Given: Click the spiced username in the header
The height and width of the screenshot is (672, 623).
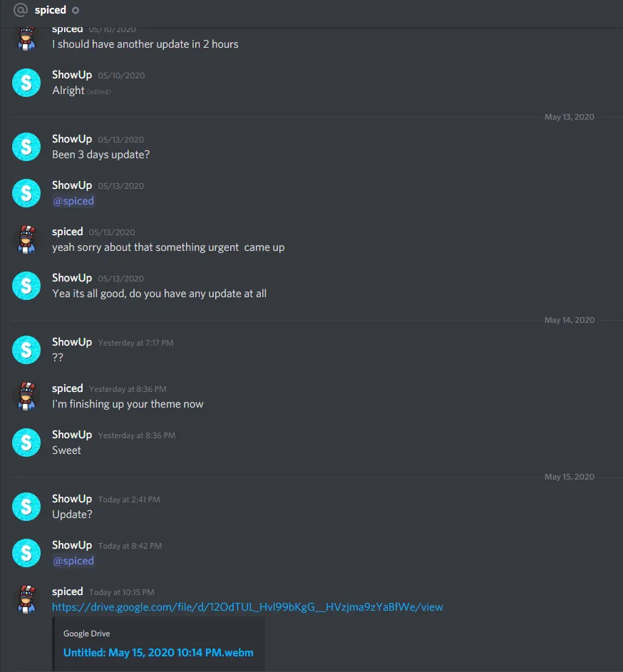Looking at the screenshot, I should (x=50, y=10).
